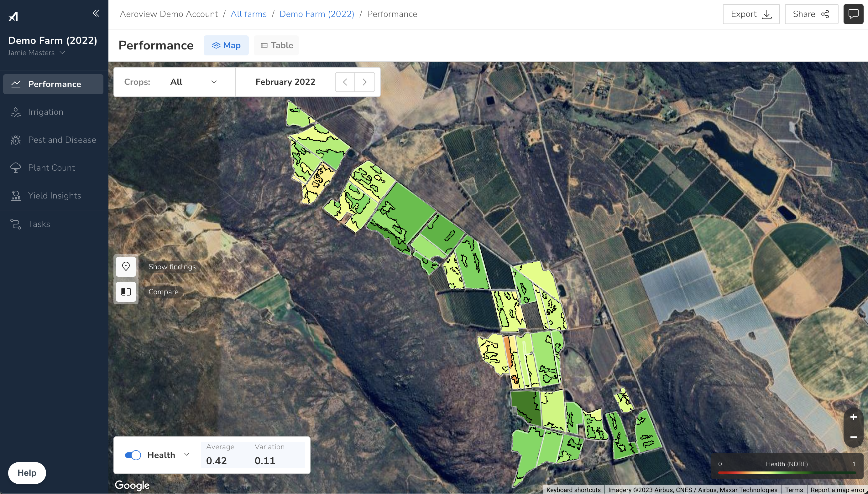Expand the Health layer dropdown
The height and width of the screenshot is (494, 868).
tap(186, 454)
